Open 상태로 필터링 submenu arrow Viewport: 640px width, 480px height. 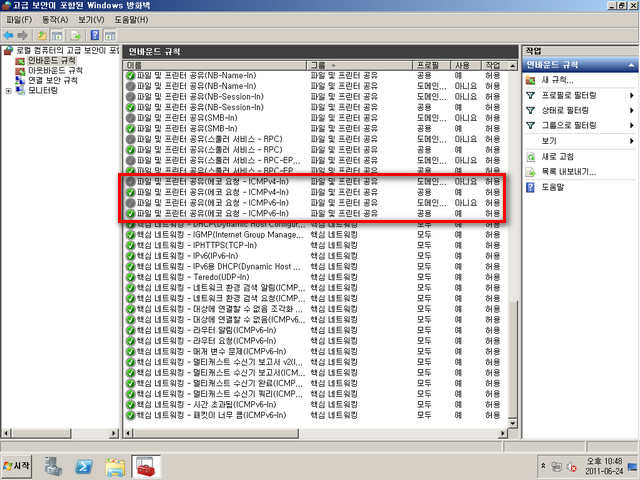pos(631,111)
